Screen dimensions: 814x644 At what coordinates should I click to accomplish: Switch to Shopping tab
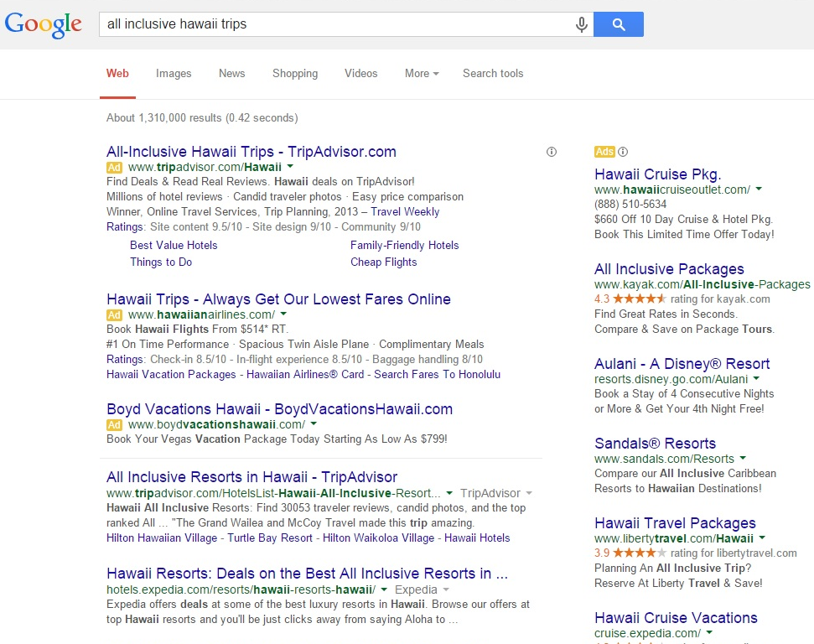tap(295, 73)
